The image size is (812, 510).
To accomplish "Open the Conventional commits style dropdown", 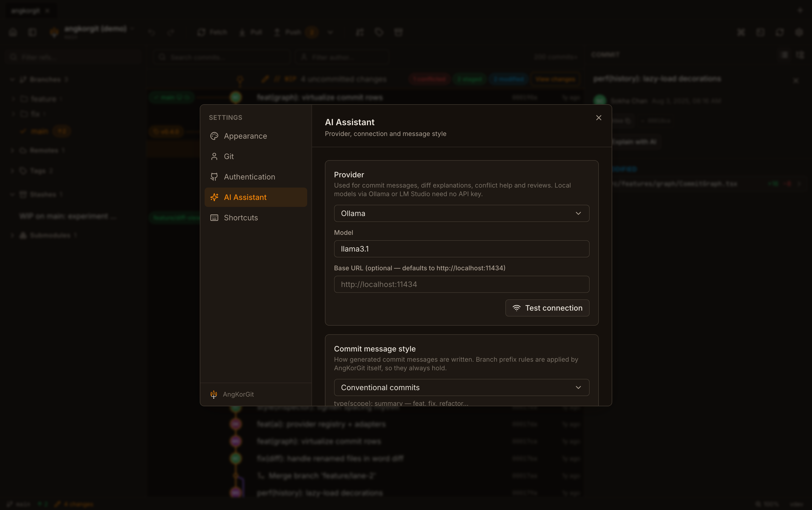I will tap(461, 387).
